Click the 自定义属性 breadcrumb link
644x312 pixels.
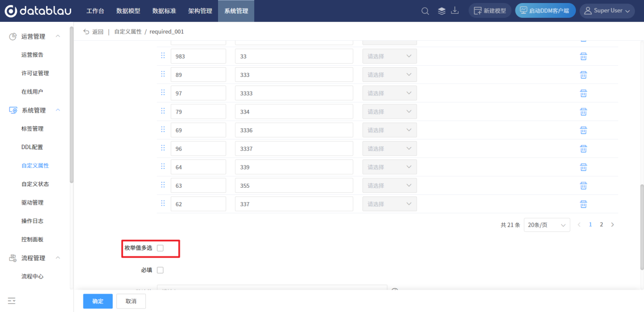[x=128, y=32]
